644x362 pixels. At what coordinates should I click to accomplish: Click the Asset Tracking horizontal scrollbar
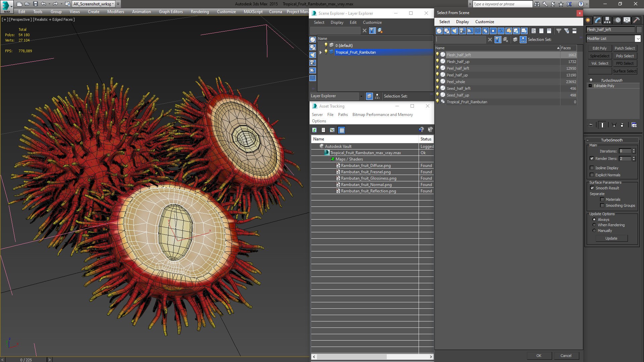[372, 357]
